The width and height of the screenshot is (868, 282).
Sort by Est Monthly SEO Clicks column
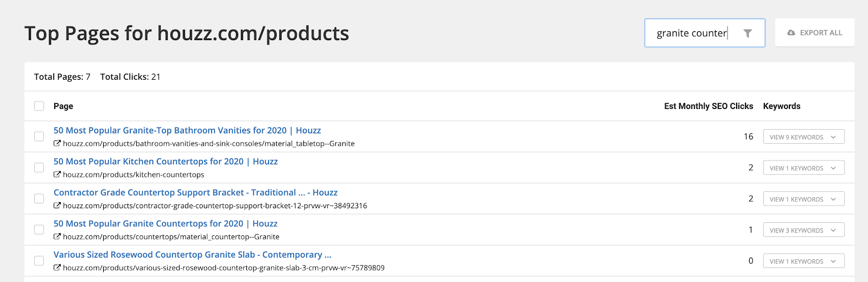pos(708,106)
